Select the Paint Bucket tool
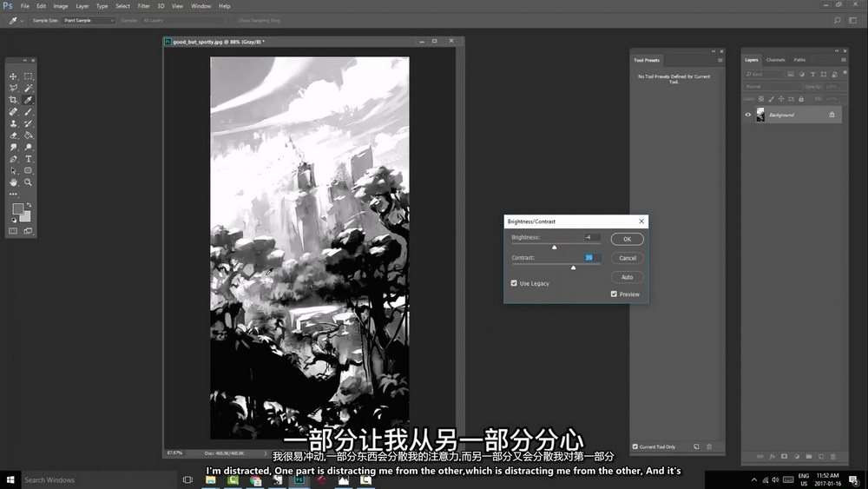 [x=29, y=135]
